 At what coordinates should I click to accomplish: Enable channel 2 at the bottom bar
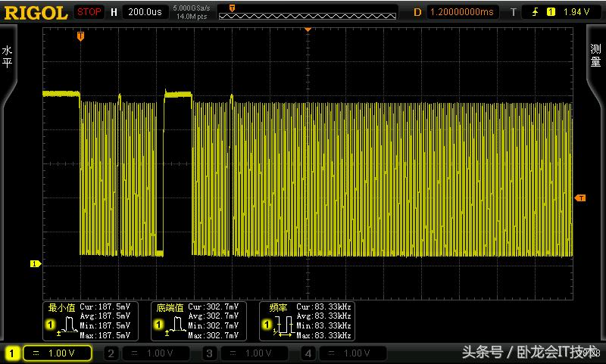point(110,353)
